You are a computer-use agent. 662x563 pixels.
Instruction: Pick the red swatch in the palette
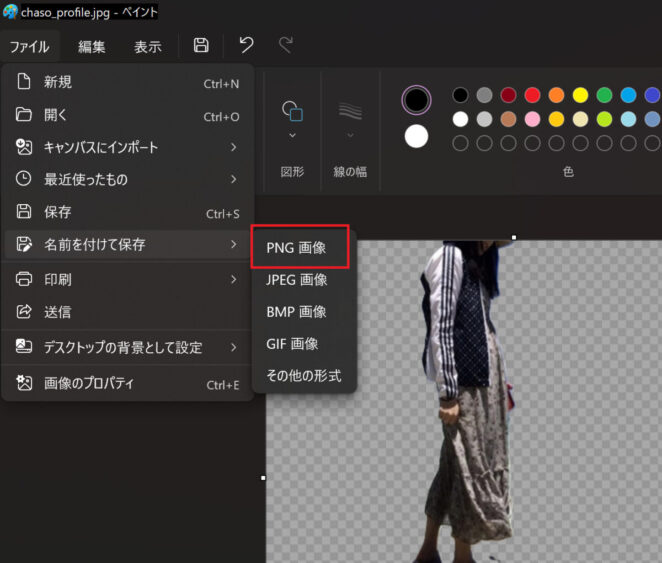pyautogui.click(x=532, y=95)
